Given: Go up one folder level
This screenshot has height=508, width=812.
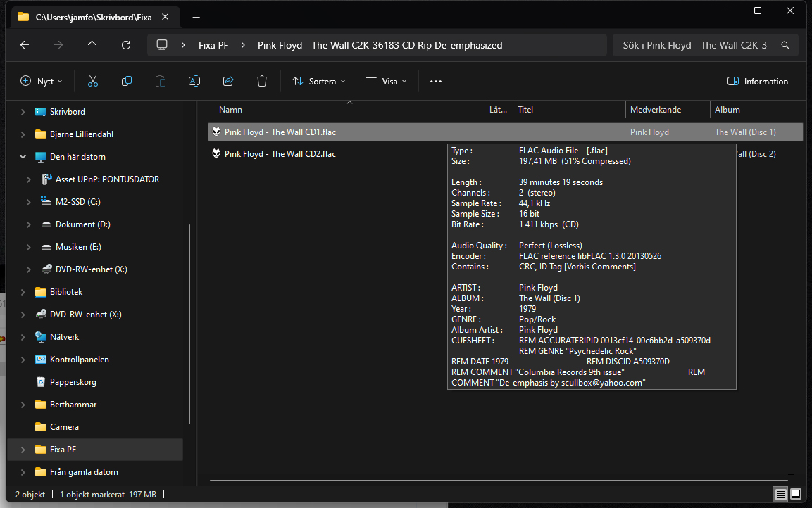Looking at the screenshot, I should pyautogui.click(x=92, y=45).
